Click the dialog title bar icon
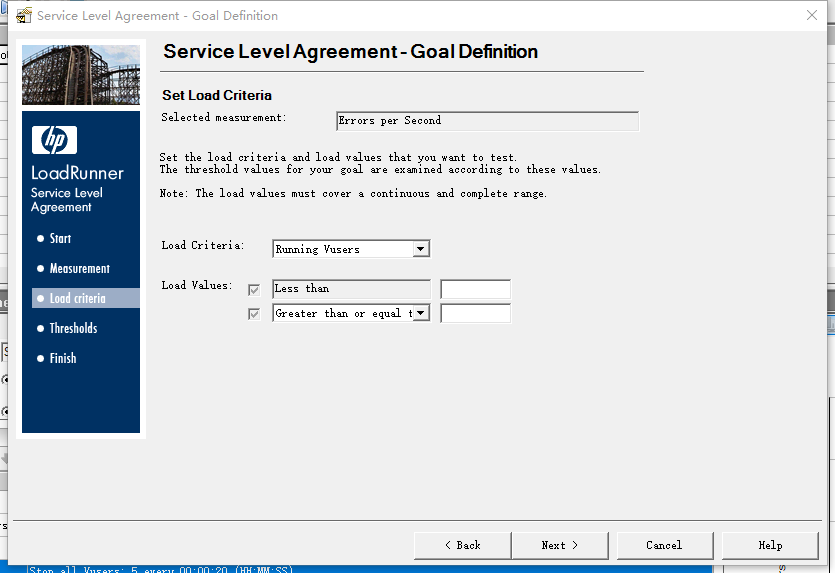835x573 pixels. click(x=23, y=15)
